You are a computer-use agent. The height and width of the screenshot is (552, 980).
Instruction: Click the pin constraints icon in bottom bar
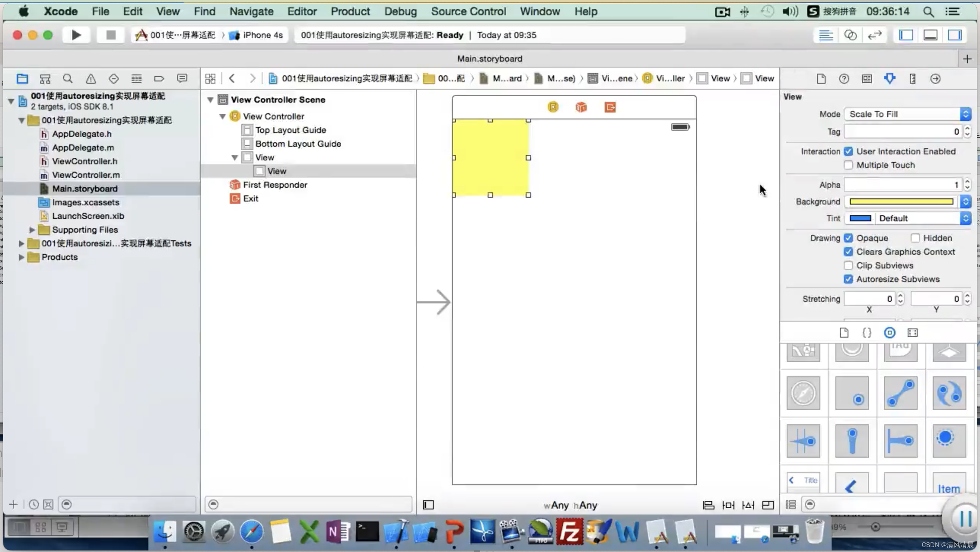coord(729,505)
